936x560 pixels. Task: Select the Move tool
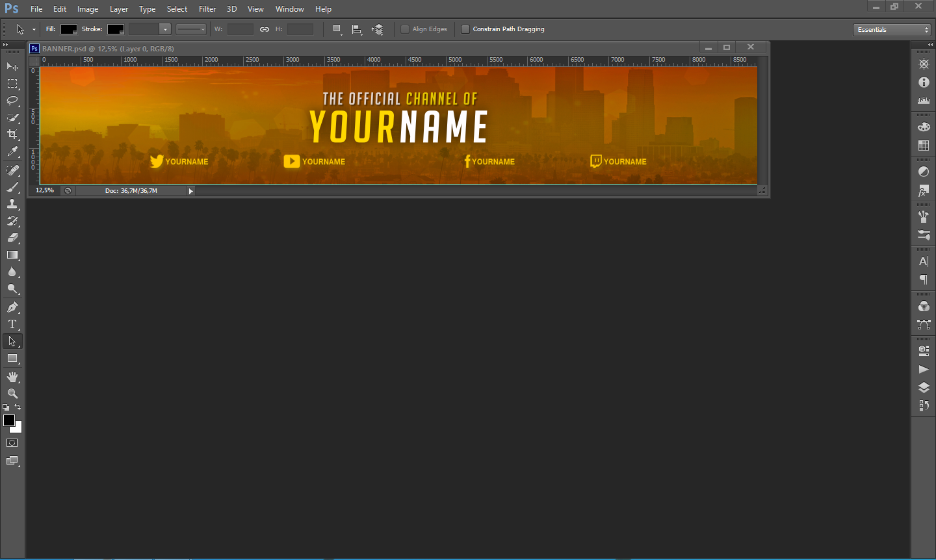tap(12, 66)
